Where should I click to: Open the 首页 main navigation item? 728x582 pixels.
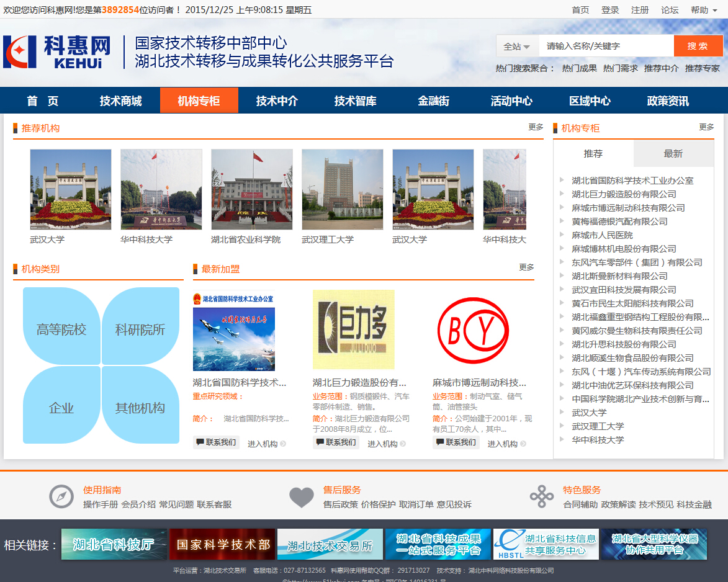[x=43, y=101]
